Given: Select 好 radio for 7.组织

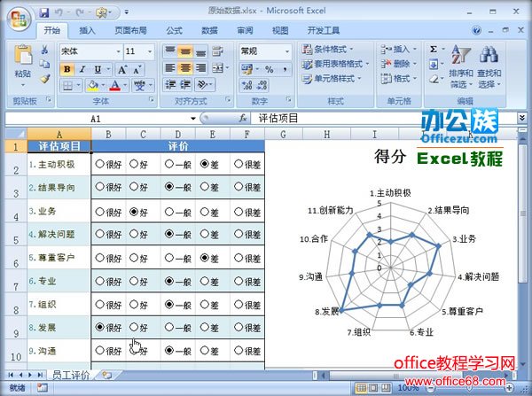Looking at the screenshot, I should pyautogui.click(x=134, y=305).
